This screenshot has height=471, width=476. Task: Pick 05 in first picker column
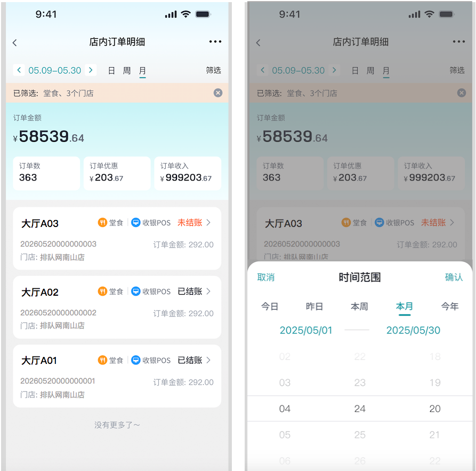285,435
